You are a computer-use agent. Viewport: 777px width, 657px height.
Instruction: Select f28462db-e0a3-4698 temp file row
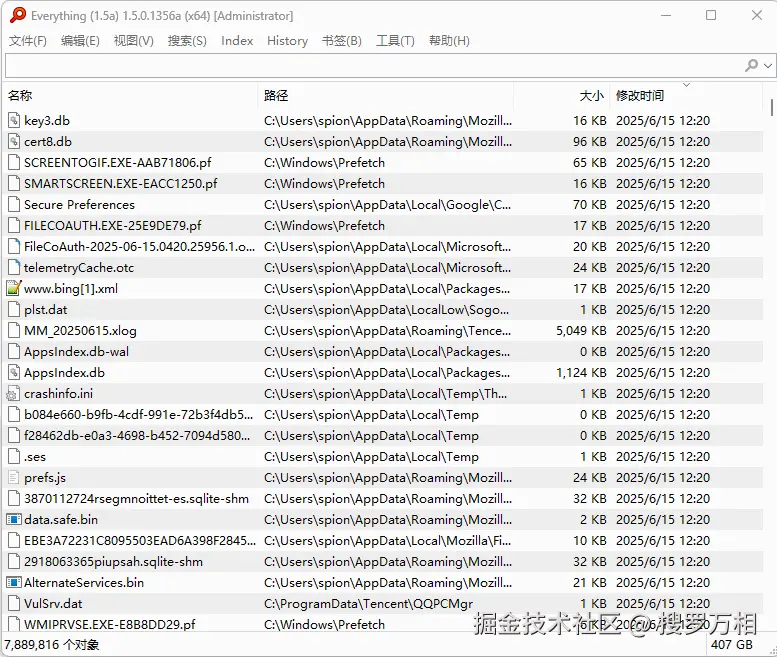[x=384, y=436]
